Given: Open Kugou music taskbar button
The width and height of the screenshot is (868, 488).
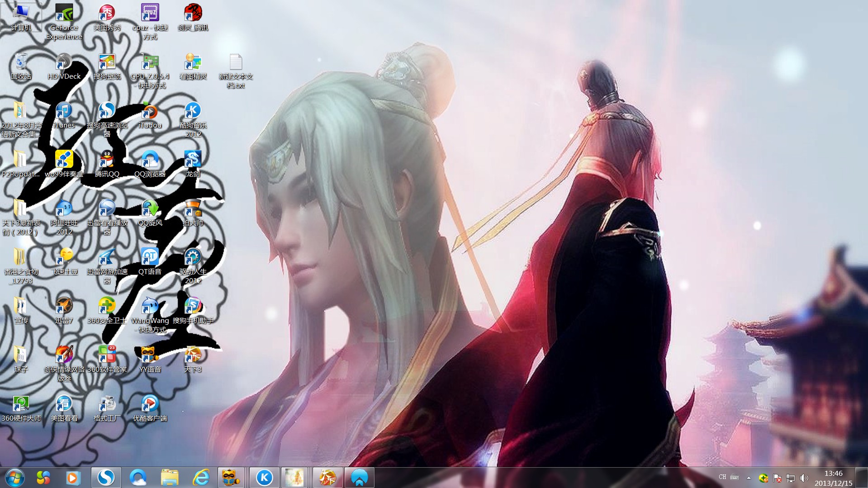Looking at the screenshot, I should pyautogui.click(x=264, y=478).
